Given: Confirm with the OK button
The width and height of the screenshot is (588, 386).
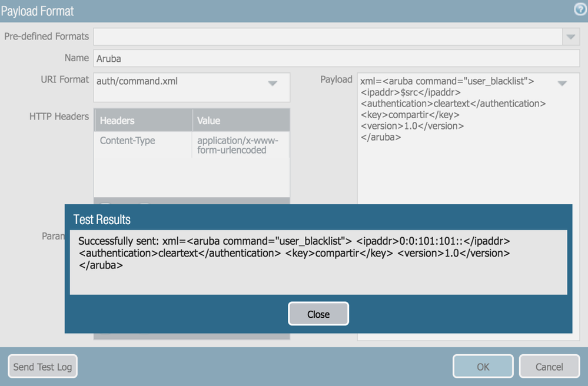Looking at the screenshot, I should (483, 367).
